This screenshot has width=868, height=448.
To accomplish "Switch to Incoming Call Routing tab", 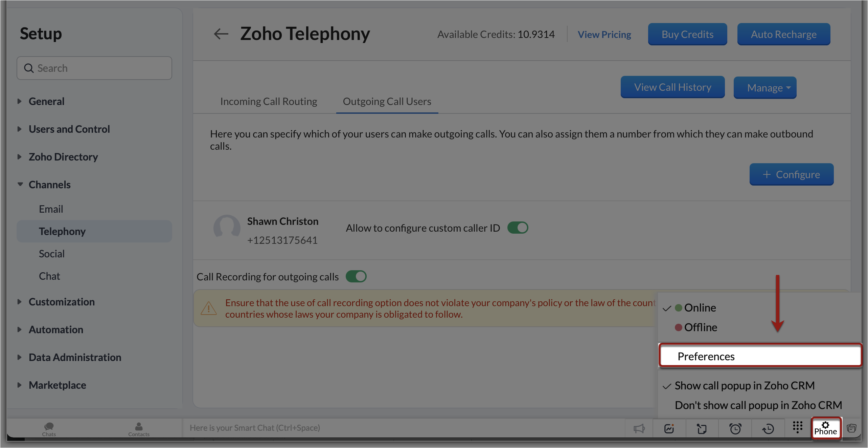I will tap(269, 102).
